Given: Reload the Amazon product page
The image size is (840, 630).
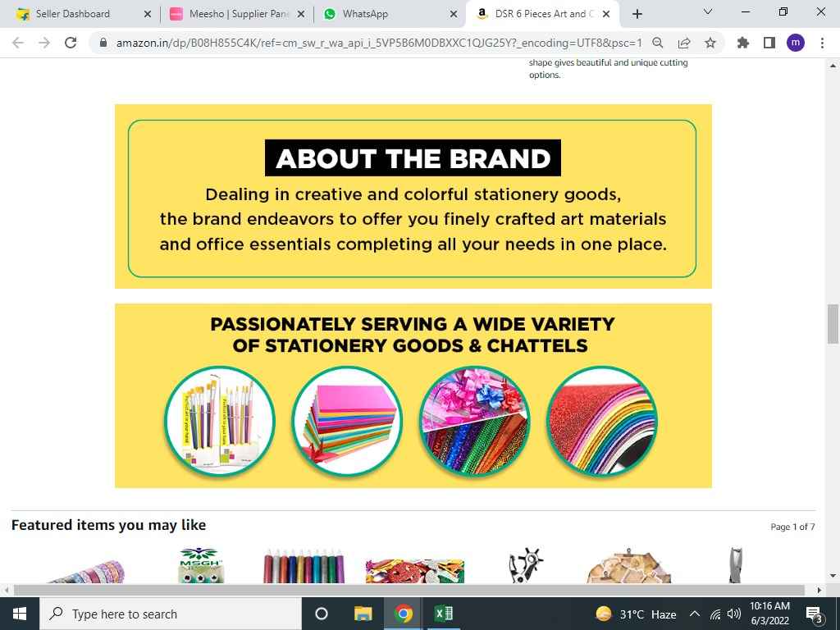Looking at the screenshot, I should [71, 43].
